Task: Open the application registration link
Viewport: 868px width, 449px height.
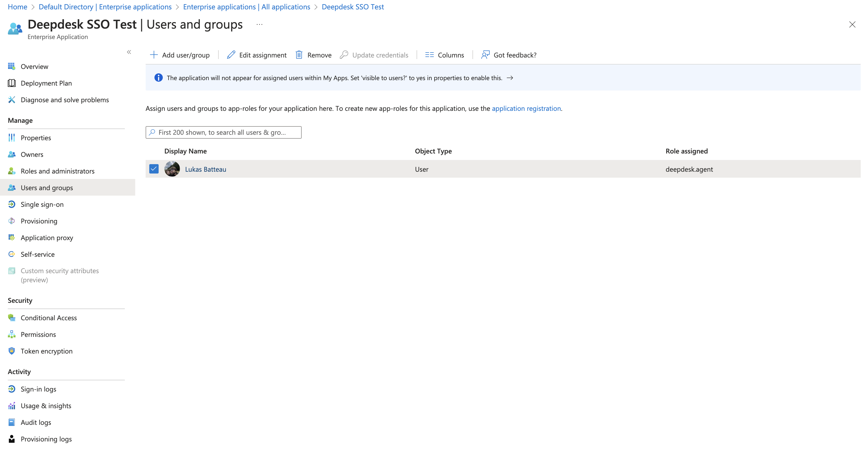Action: coord(526,108)
